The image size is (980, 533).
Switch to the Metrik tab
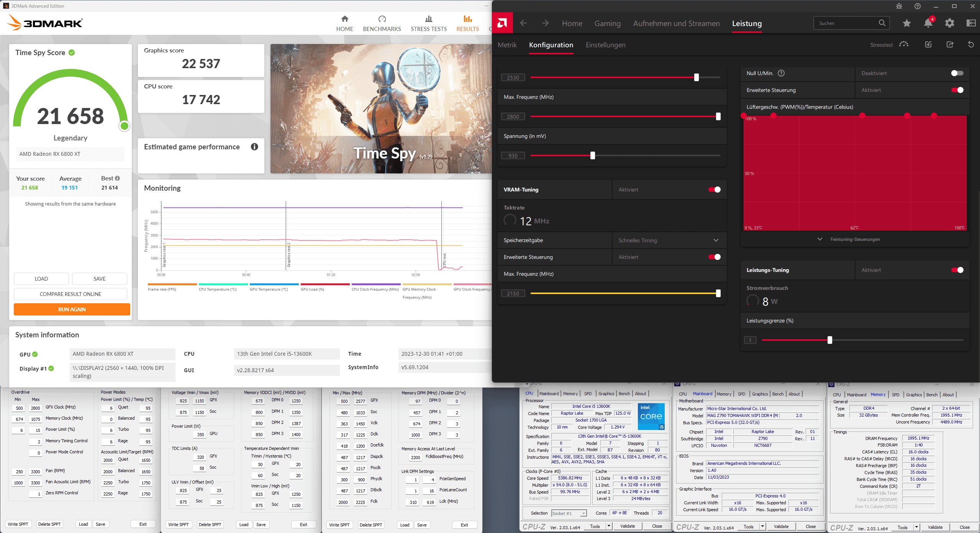tap(507, 45)
